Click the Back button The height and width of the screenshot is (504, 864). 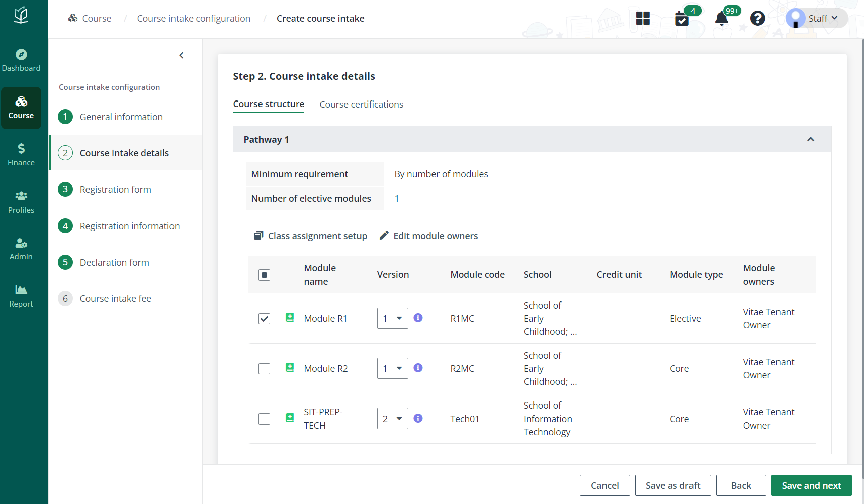pyautogui.click(x=741, y=485)
